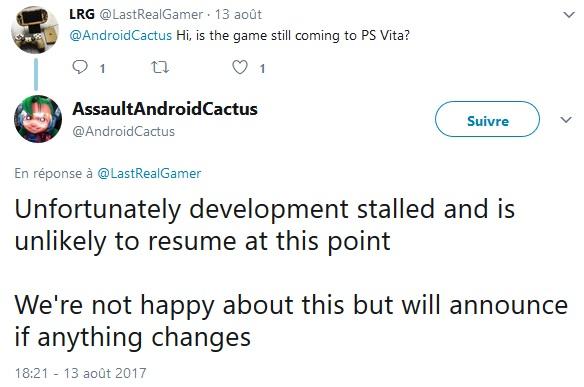
Task: Click the reply speech bubble icon
Action: pyautogui.click(x=80, y=67)
